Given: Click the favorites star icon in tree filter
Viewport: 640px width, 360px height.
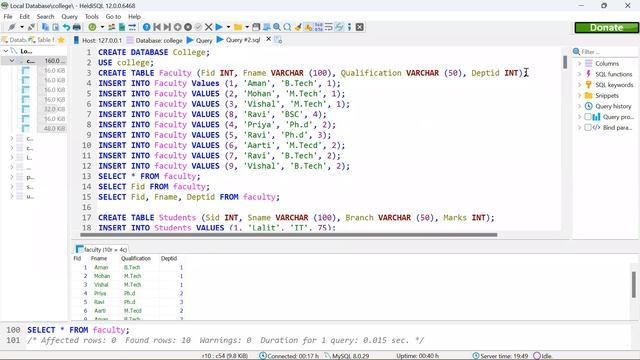Looking at the screenshot, I should point(61,40).
